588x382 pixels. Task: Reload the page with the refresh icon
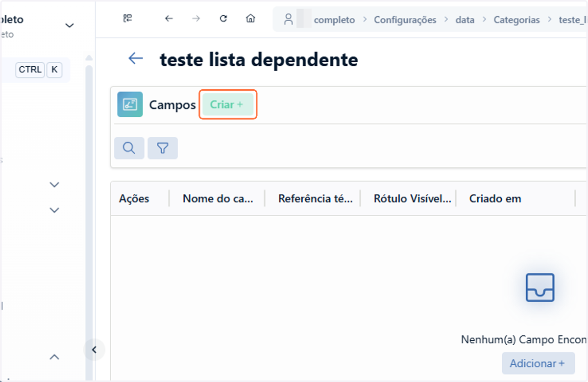(x=223, y=19)
